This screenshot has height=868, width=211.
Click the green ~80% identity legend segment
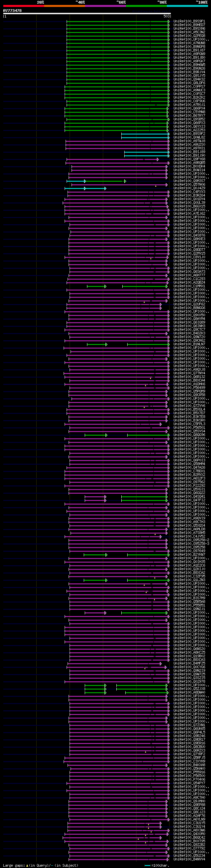[146, 6]
